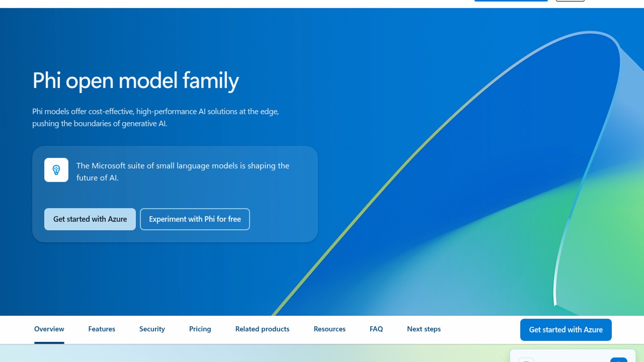644x362 pixels.
Task: Click the light-blue Get started with Azure hero button
Action: [90, 219]
